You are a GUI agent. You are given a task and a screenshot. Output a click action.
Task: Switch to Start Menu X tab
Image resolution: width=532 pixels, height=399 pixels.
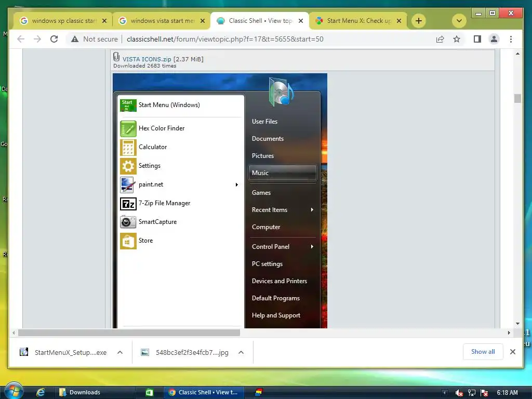[x=358, y=21]
